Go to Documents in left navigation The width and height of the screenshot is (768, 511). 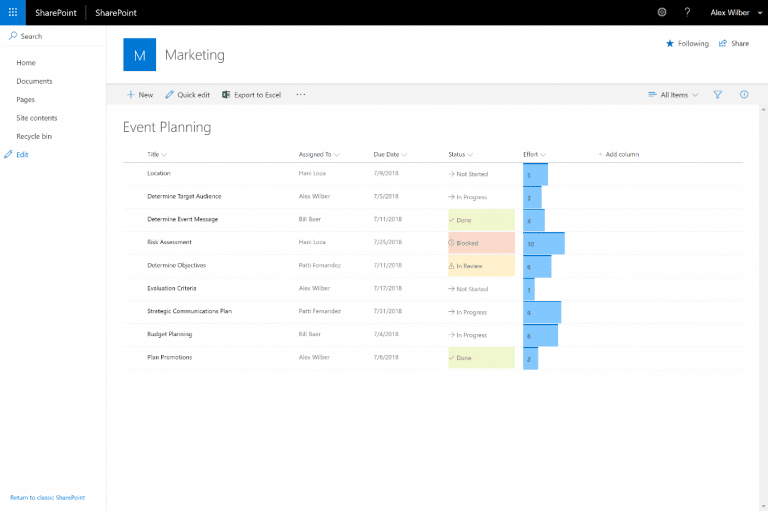34,81
